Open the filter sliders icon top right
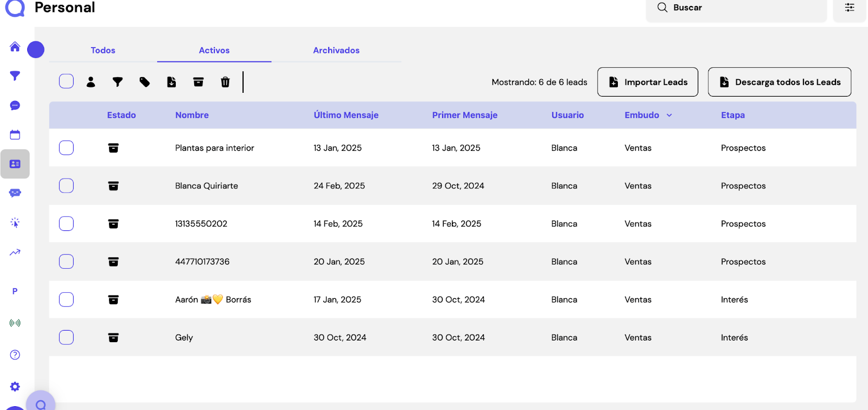 850,8
